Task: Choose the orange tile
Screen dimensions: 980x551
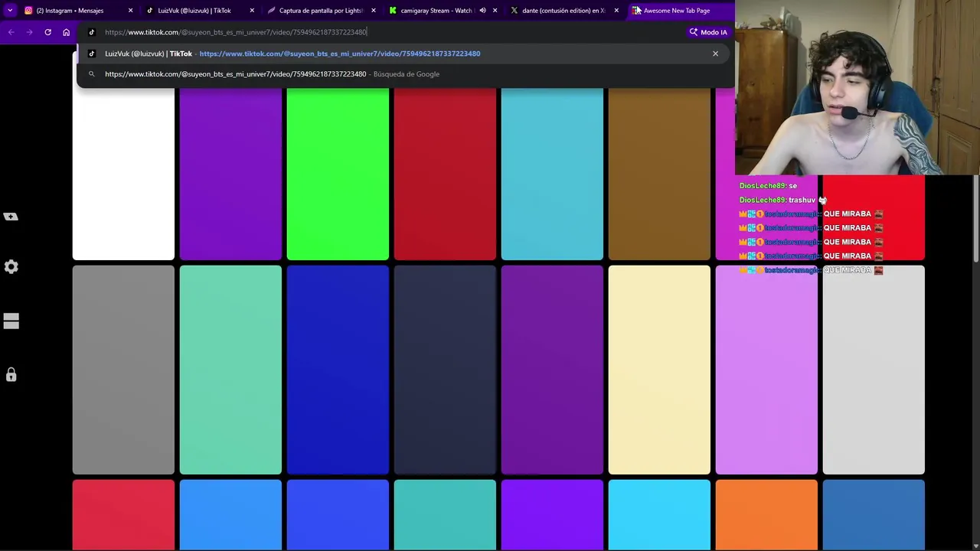Action: coord(766,515)
